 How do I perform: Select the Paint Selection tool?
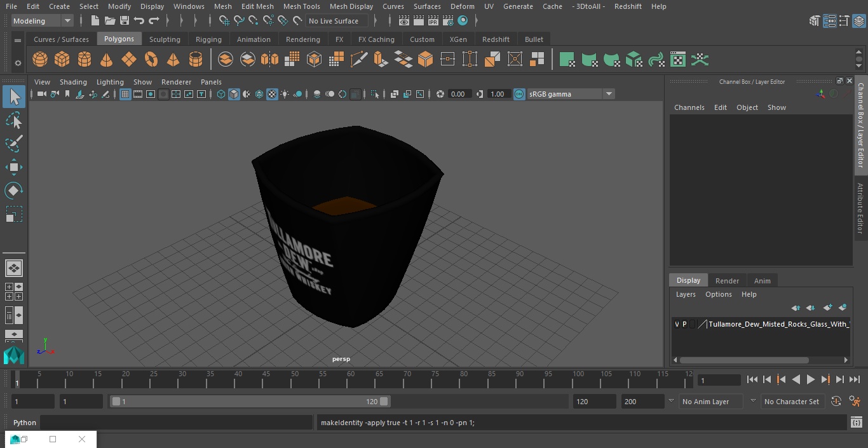coord(14,144)
